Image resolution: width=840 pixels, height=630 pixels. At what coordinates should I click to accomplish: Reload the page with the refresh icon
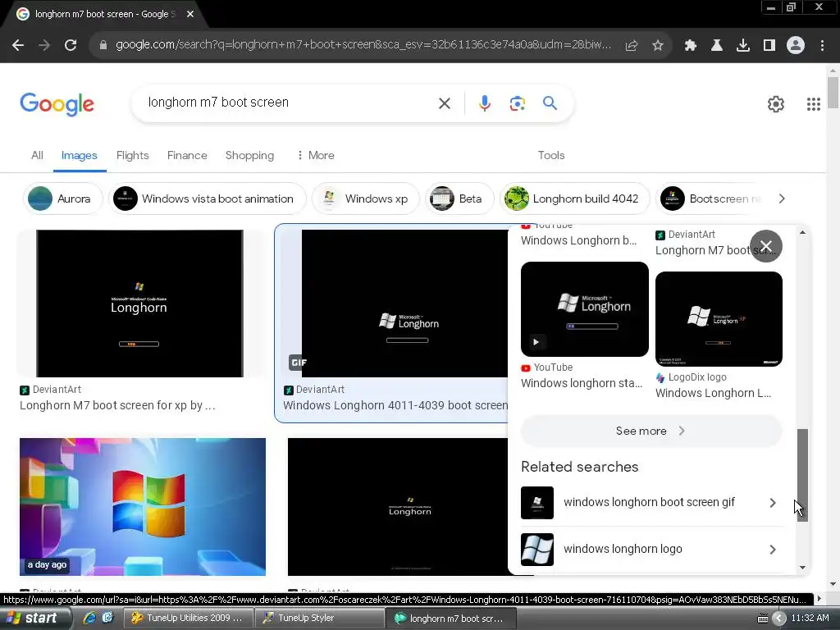coord(71,45)
